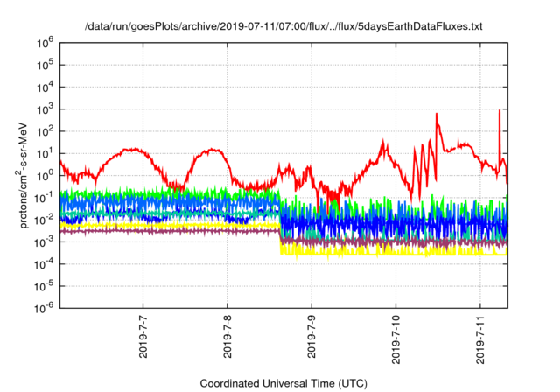Click the 10^0 y-axis label

[45, 176]
